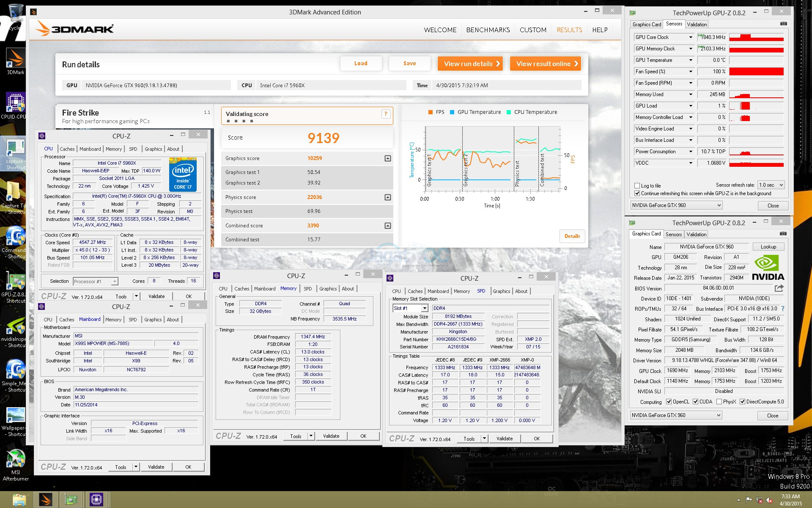
Task: Click View run details button
Action: (x=470, y=63)
